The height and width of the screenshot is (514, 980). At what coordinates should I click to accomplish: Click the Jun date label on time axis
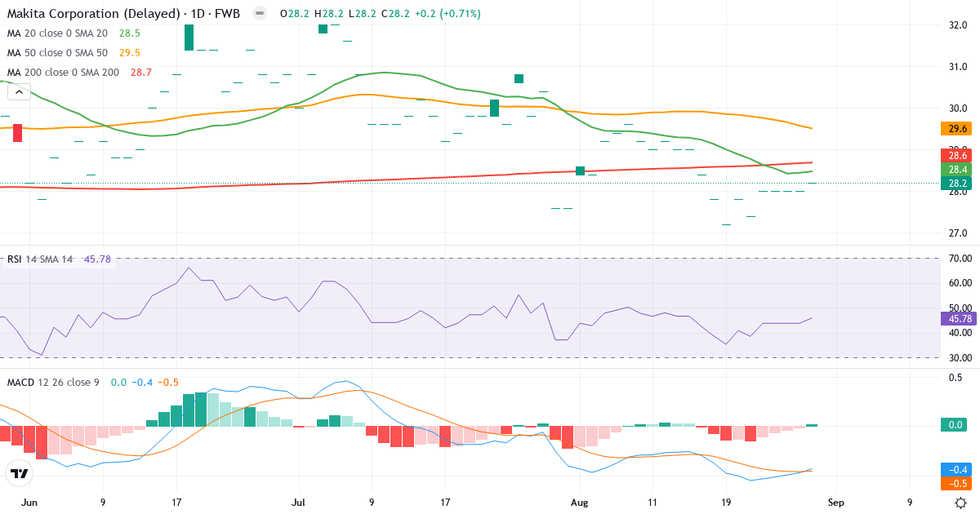click(29, 503)
